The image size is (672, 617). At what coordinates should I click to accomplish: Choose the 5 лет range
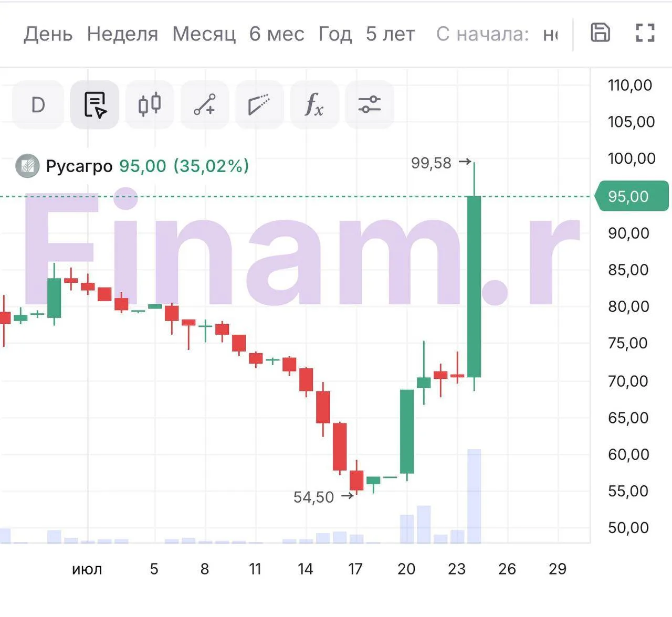pos(390,34)
